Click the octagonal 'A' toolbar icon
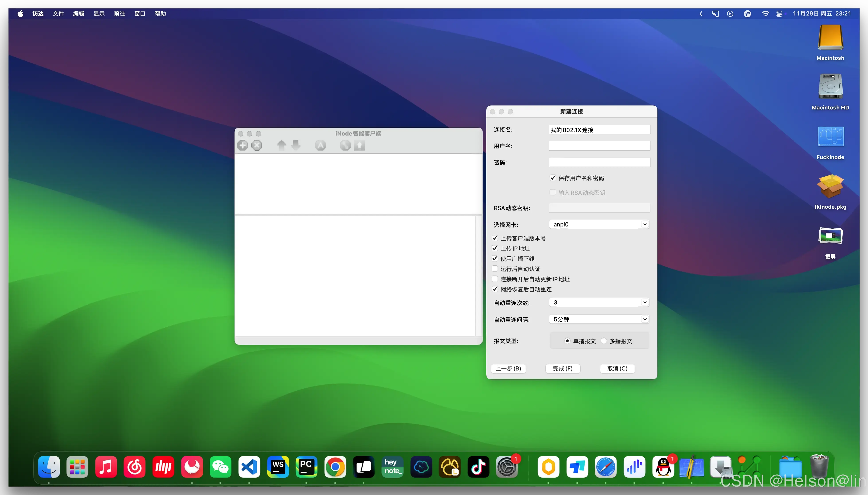This screenshot has height=495, width=868. pos(320,146)
